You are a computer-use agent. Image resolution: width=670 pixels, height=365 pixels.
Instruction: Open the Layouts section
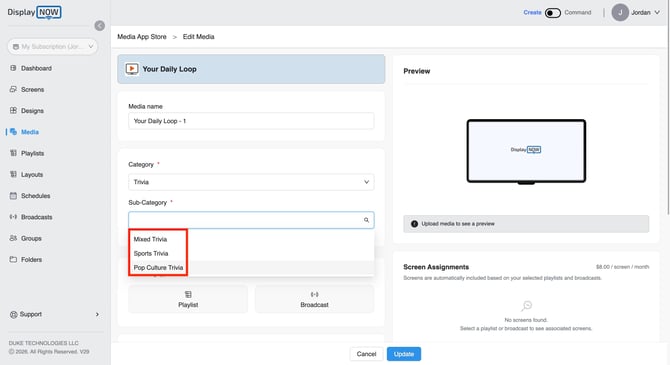point(32,174)
